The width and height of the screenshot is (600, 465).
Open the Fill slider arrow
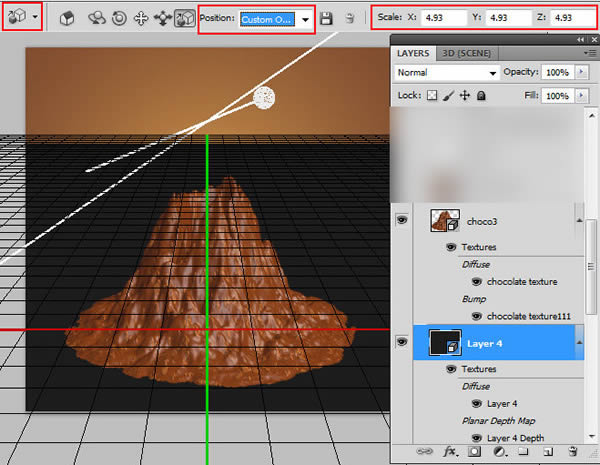point(582,95)
